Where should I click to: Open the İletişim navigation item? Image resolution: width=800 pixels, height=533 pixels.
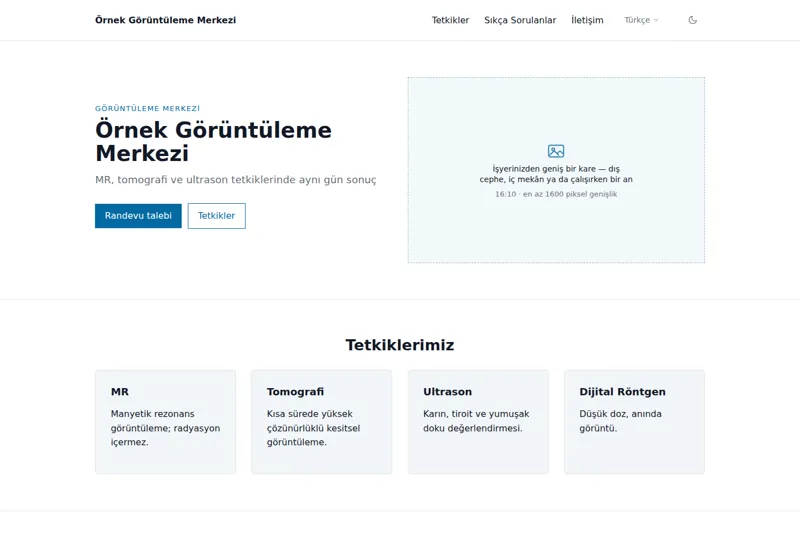[x=587, y=20]
